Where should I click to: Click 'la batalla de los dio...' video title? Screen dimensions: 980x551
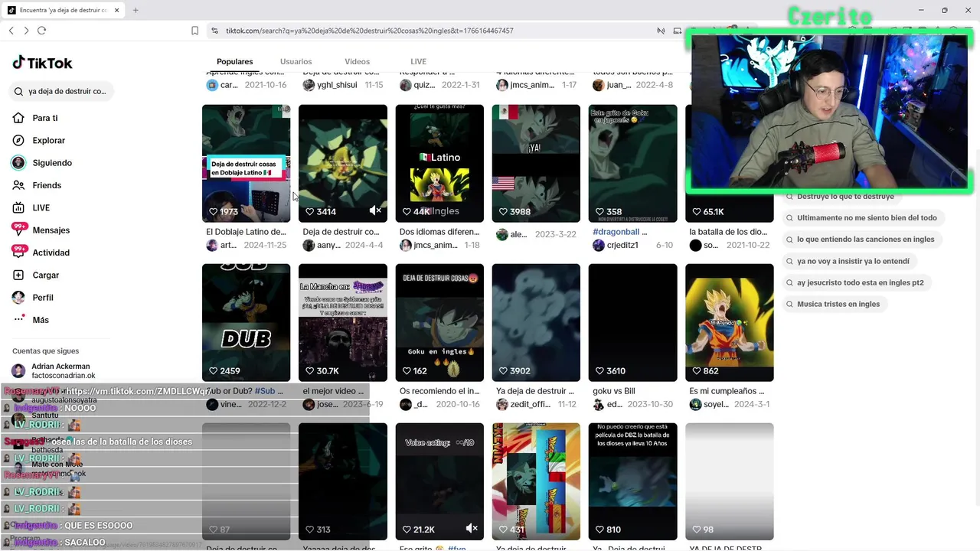(728, 232)
